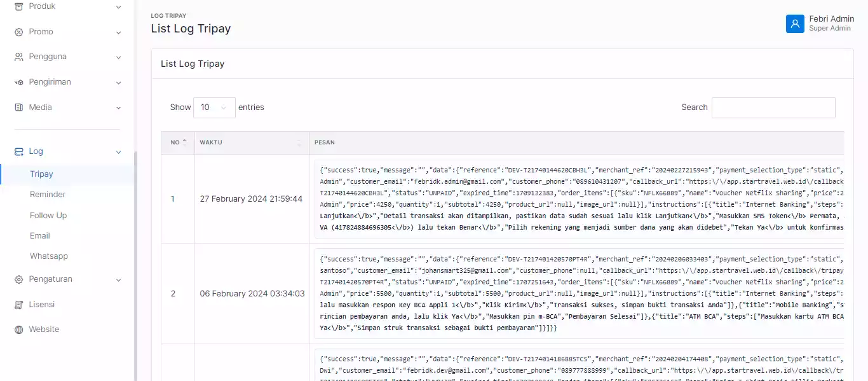Image resolution: width=868 pixels, height=381 pixels.
Task: Click the Promo discount icon
Action: coord(18,32)
